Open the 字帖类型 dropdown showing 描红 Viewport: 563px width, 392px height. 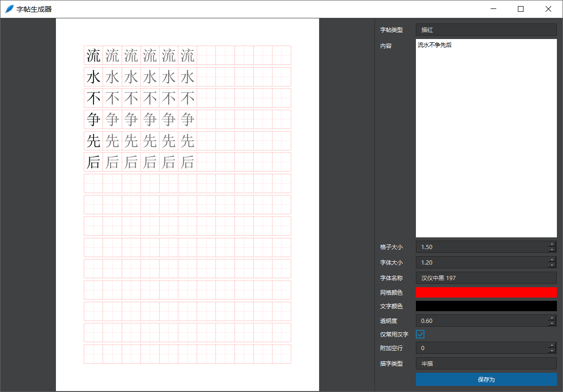click(486, 30)
